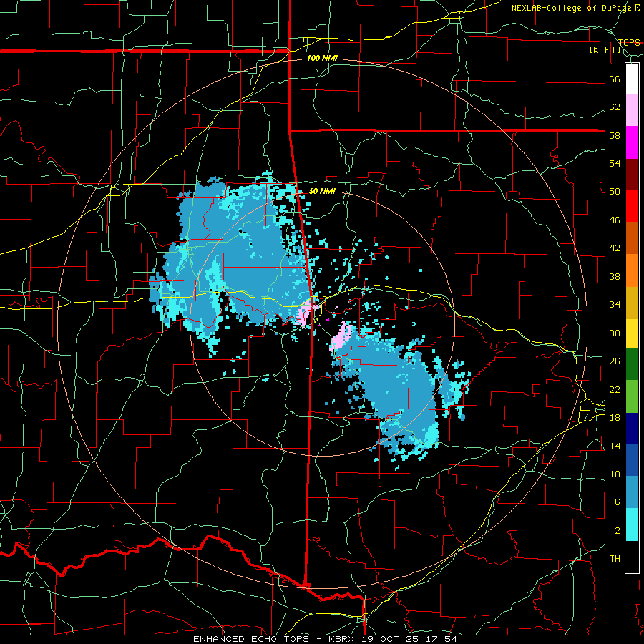Click the legend value '46'
The height and width of the screenshot is (644, 644).
615,220
